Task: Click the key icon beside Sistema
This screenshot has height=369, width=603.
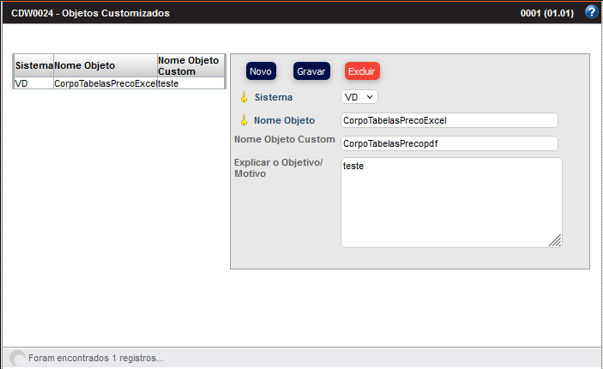Action: click(x=244, y=97)
